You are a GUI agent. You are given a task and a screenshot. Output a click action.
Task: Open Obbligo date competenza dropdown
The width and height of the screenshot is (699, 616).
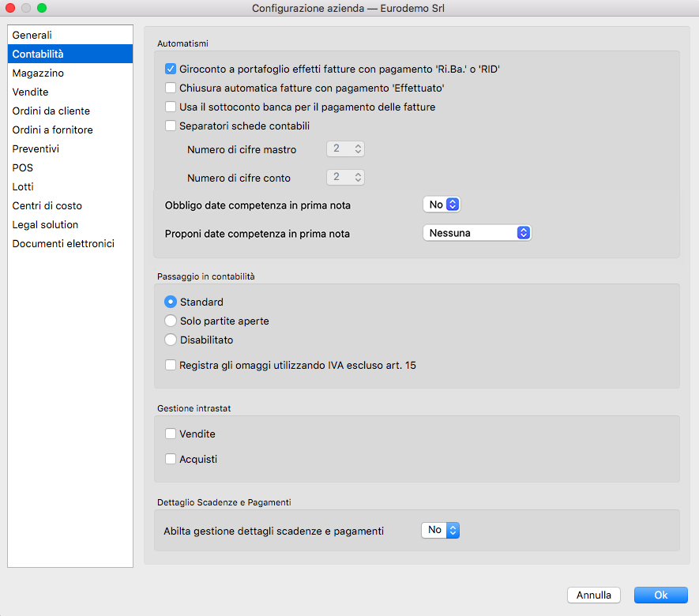click(x=442, y=205)
